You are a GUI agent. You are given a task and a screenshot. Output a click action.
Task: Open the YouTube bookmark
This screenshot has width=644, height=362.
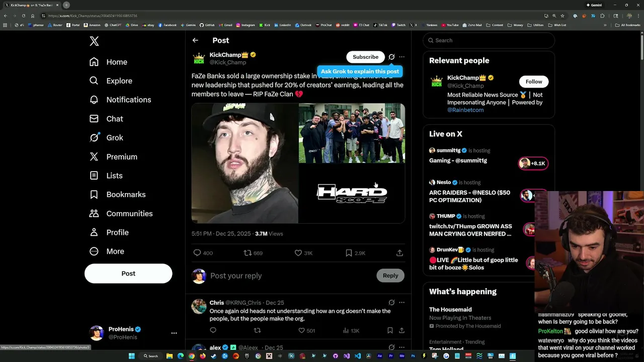pyautogui.click(x=450, y=25)
